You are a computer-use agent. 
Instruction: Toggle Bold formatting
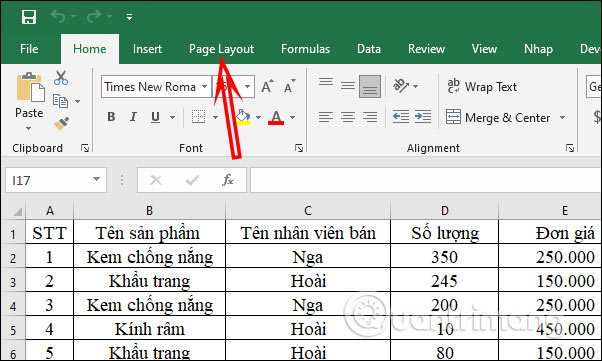[x=111, y=117]
